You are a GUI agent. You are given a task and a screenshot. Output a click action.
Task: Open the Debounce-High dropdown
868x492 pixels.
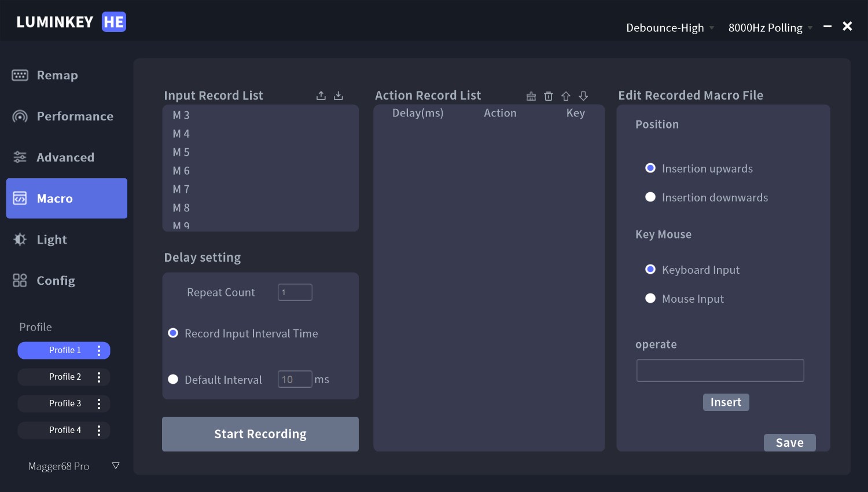pyautogui.click(x=670, y=28)
